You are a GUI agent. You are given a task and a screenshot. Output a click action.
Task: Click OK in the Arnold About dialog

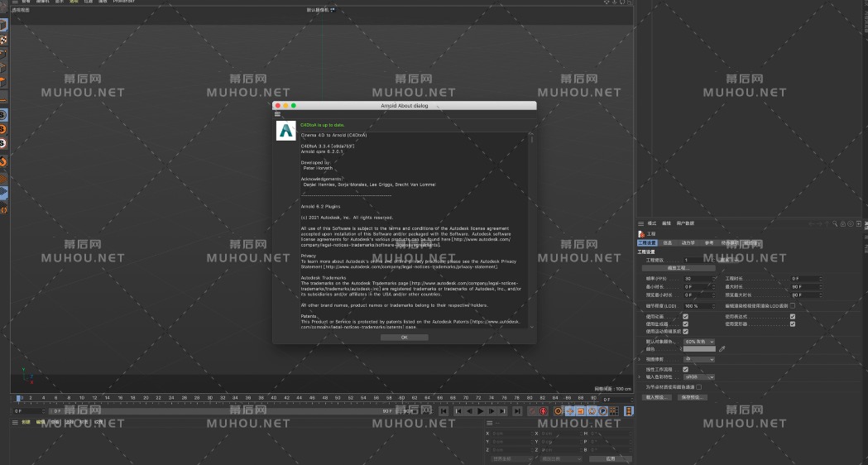point(404,337)
